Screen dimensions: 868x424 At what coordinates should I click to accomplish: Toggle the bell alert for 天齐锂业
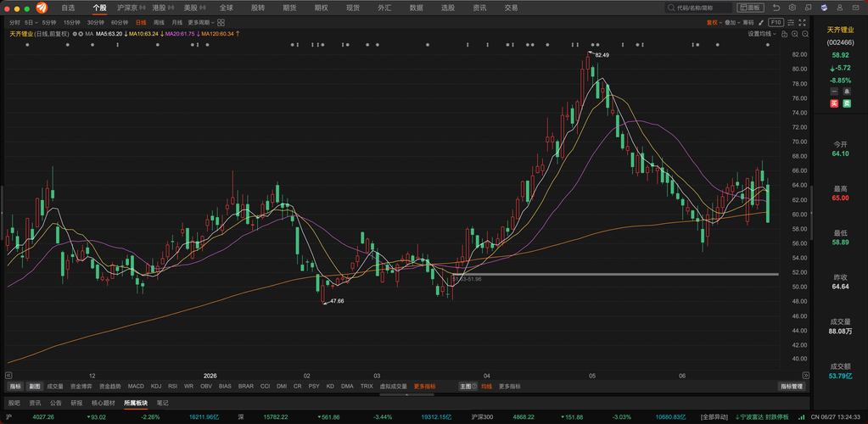click(847, 92)
